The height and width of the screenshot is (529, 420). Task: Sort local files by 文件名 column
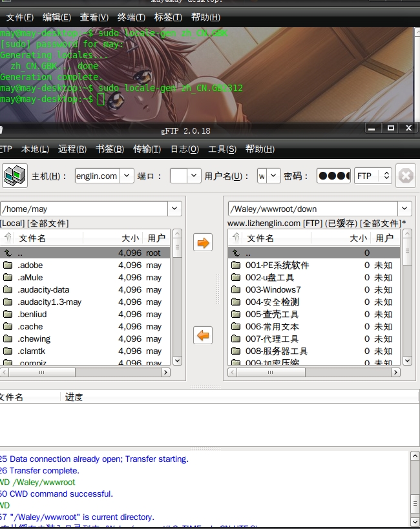pyautogui.click(x=49, y=238)
